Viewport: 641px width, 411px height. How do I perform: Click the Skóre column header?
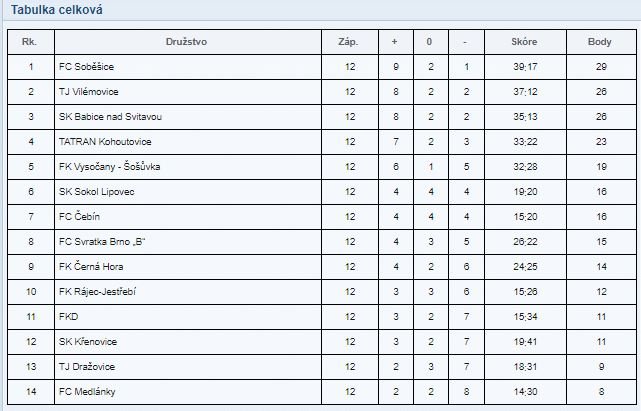(x=524, y=42)
